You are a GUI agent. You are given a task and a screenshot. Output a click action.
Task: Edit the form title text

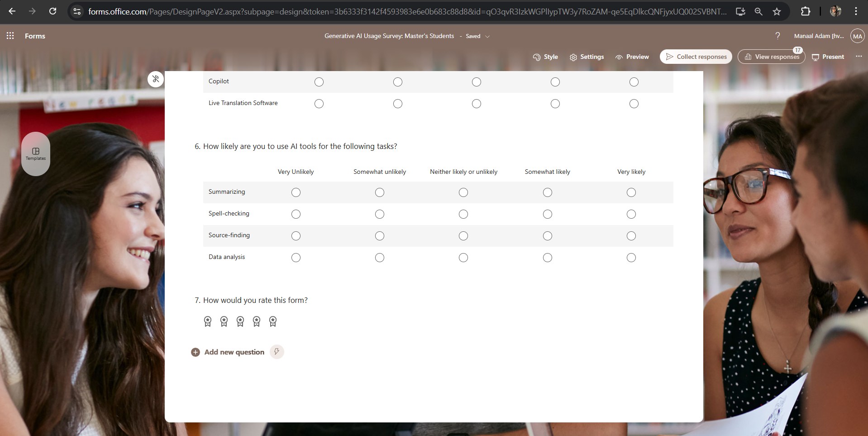click(x=389, y=36)
